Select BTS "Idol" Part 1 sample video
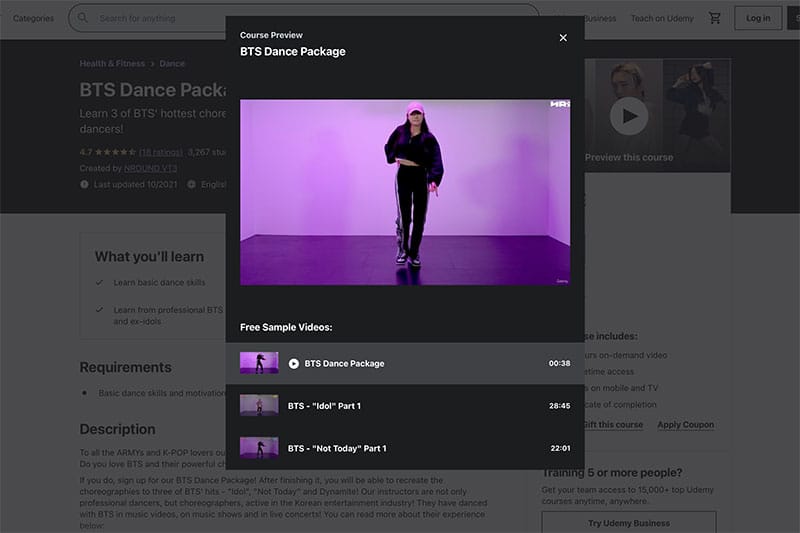The height and width of the screenshot is (533, 800). (x=324, y=406)
